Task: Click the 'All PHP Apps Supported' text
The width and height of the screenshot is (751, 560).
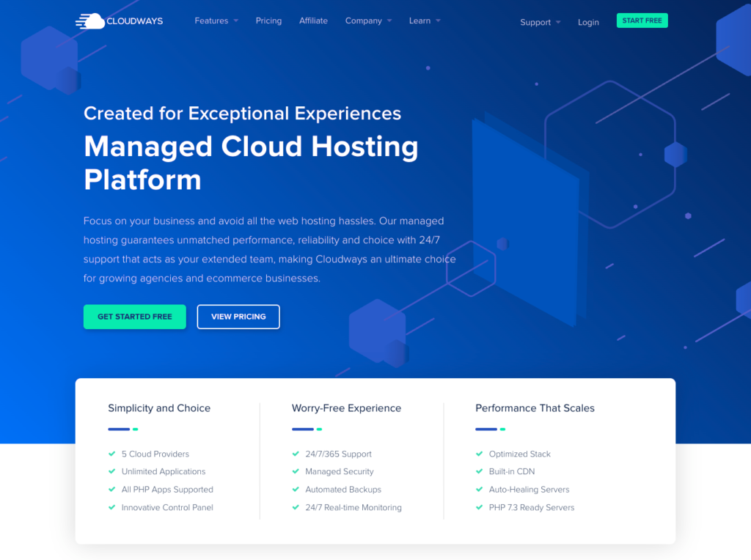Action: pyautogui.click(x=167, y=489)
